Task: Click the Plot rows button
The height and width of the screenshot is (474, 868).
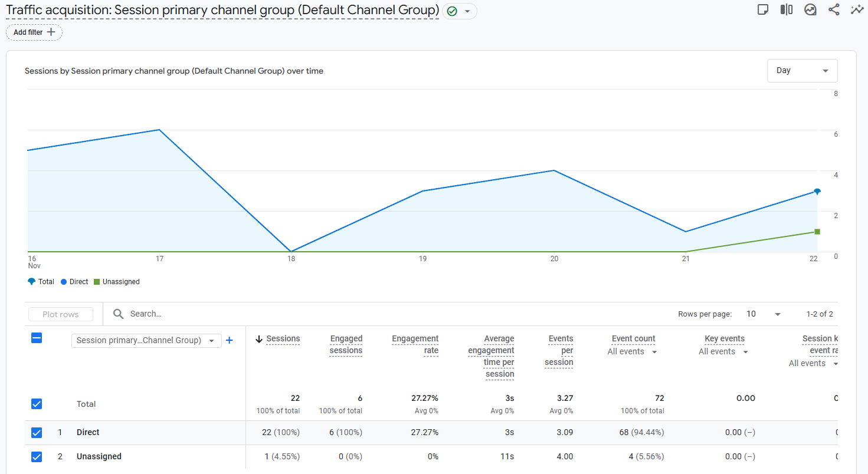Action: coord(60,314)
